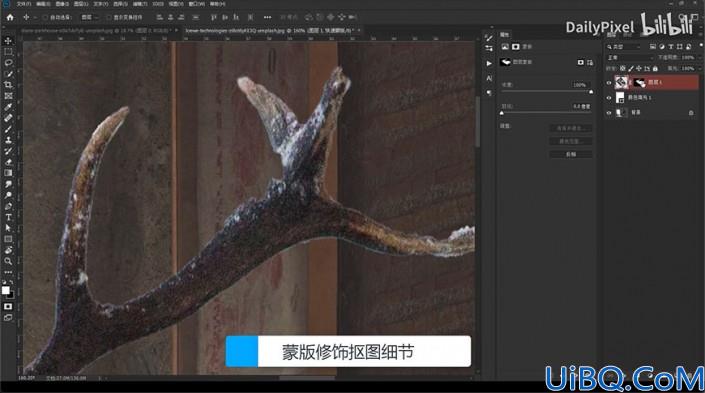Toggle Quick Mask mode icon

8,307
